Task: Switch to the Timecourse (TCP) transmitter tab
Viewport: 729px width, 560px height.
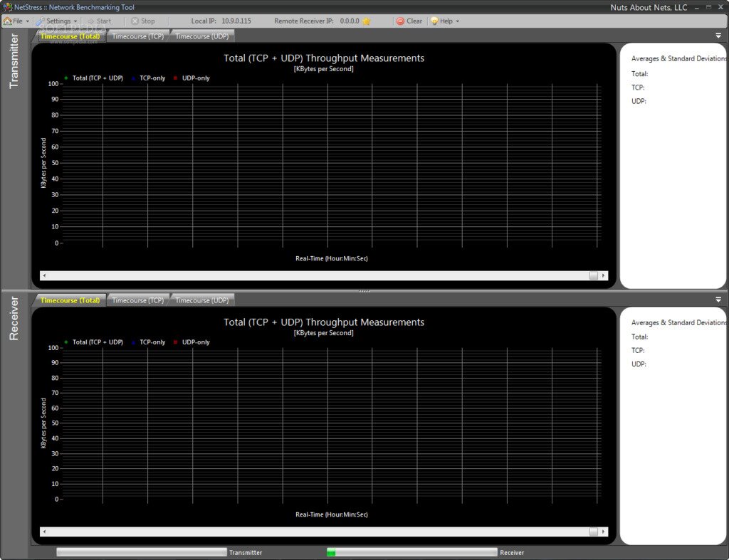Action: pyautogui.click(x=138, y=36)
